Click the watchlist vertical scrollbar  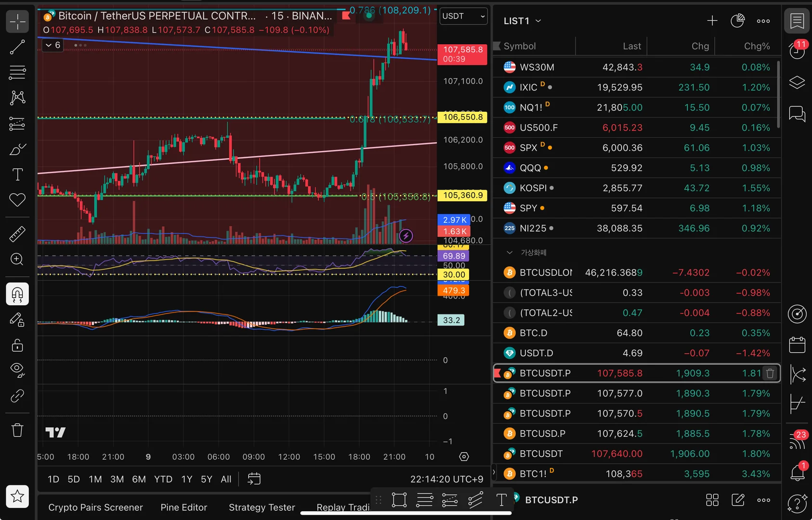click(779, 94)
